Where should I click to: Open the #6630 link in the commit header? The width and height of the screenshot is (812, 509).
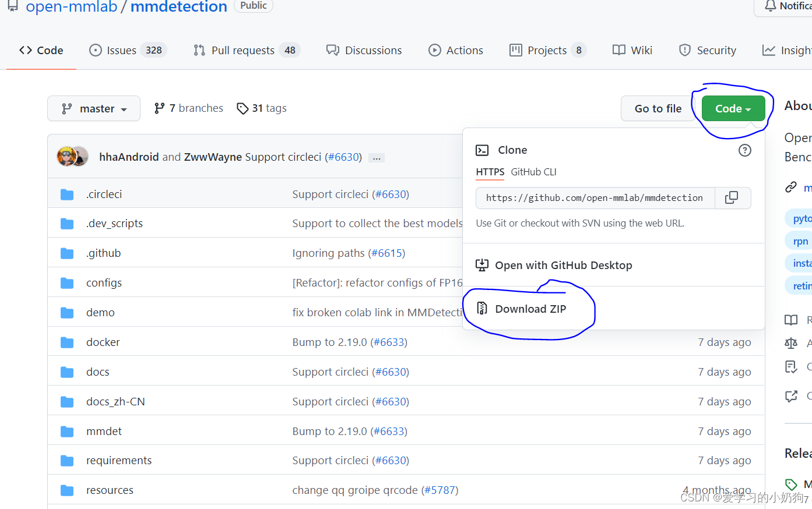click(343, 157)
